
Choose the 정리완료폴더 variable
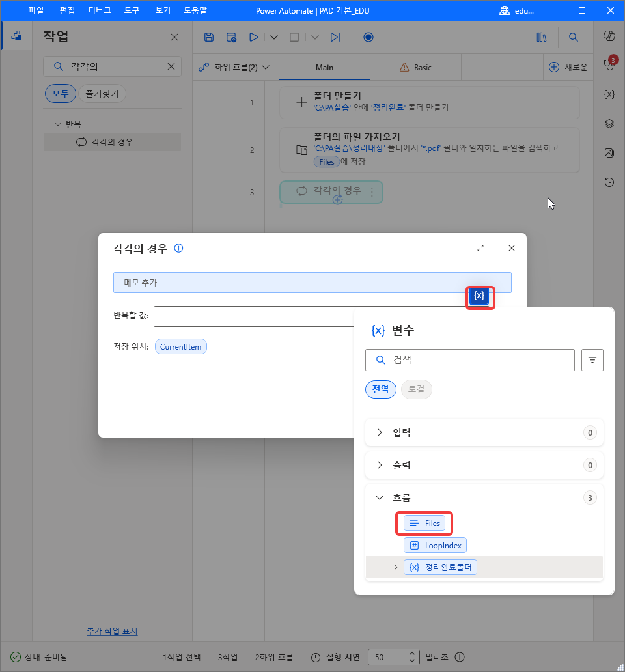440,567
